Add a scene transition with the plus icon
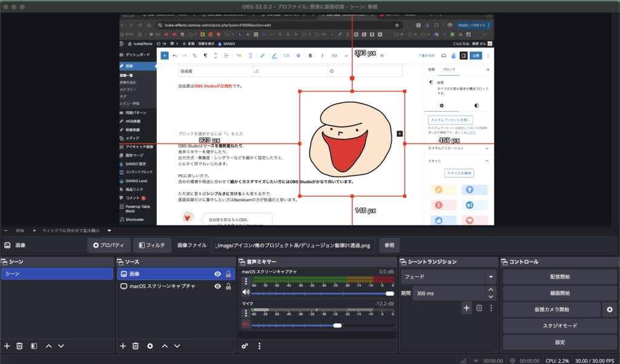Viewport: 620px width, 364px height. 466,308
